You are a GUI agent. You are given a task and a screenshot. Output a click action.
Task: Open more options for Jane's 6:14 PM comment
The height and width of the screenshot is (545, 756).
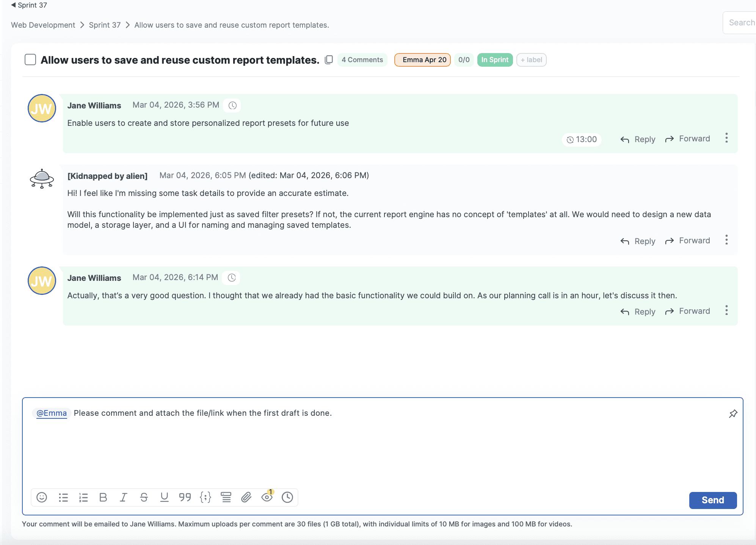tap(726, 310)
